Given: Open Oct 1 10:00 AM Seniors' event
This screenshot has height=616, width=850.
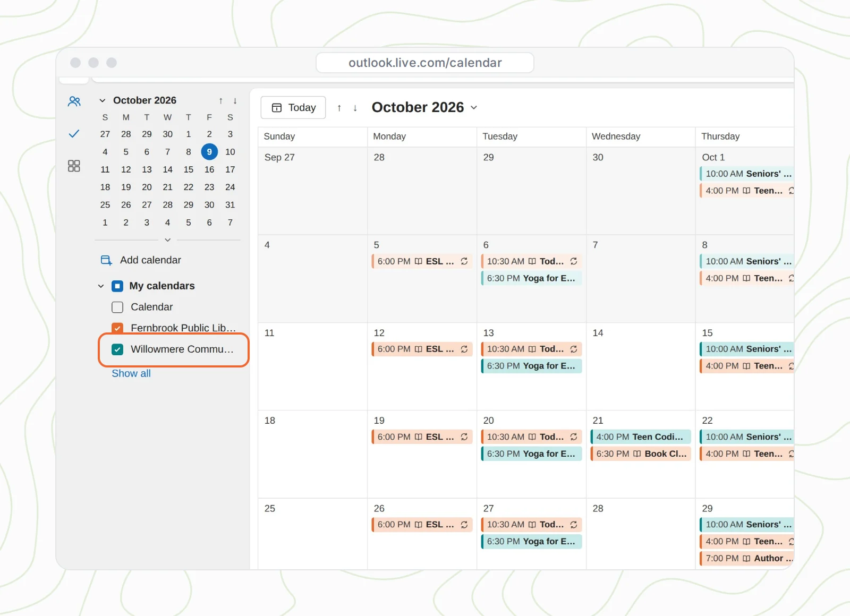Looking at the screenshot, I should [747, 174].
